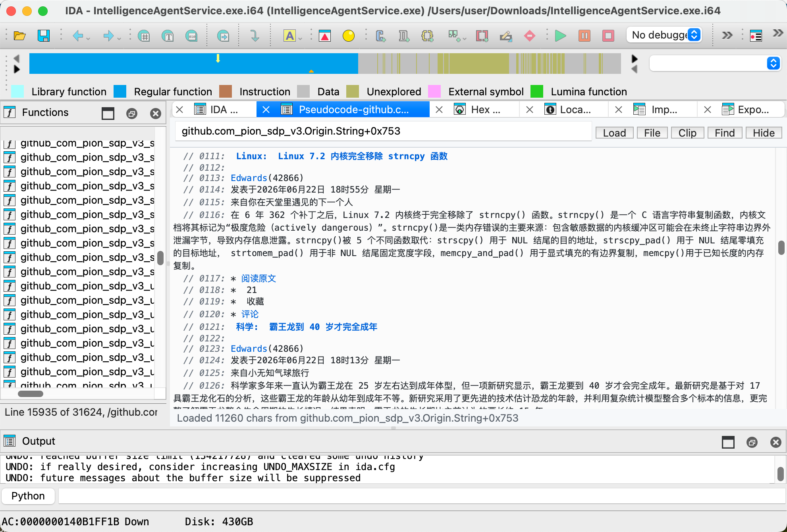
Task: Click the Python language selector button
Action: [28, 496]
